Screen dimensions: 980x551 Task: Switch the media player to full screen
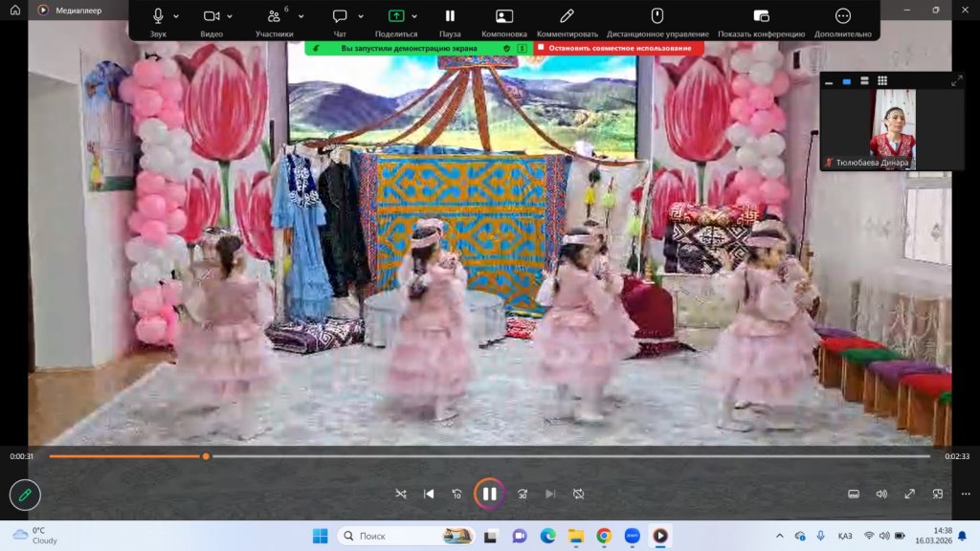(909, 494)
